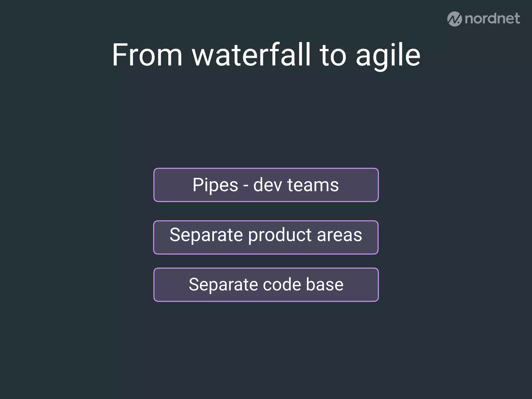Click the word 'Pipes' in first box
Image resolution: width=532 pixels, height=399 pixels.
215,185
